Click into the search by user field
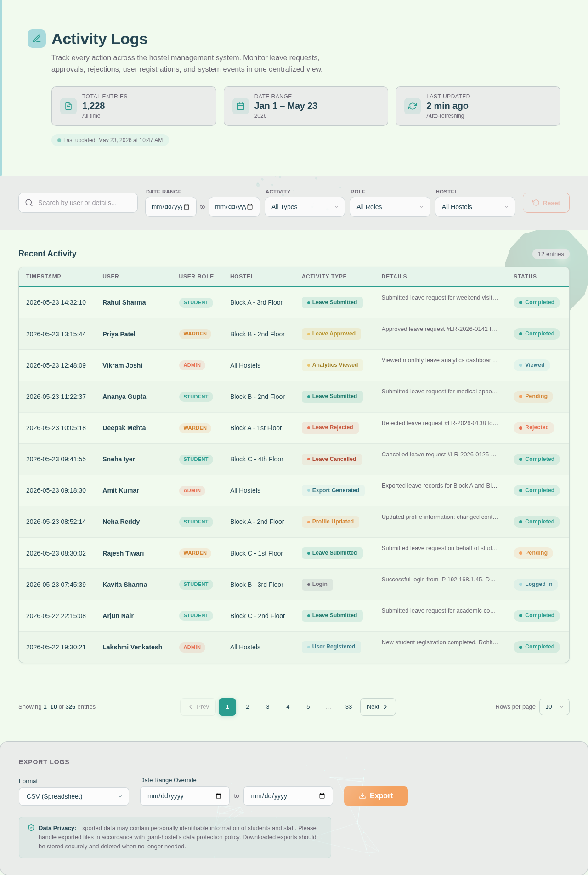The image size is (588, 875). (x=78, y=203)
